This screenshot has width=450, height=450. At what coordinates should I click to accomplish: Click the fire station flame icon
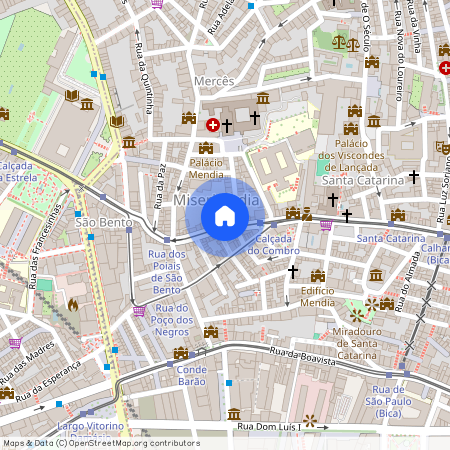(x=73, y=305)
